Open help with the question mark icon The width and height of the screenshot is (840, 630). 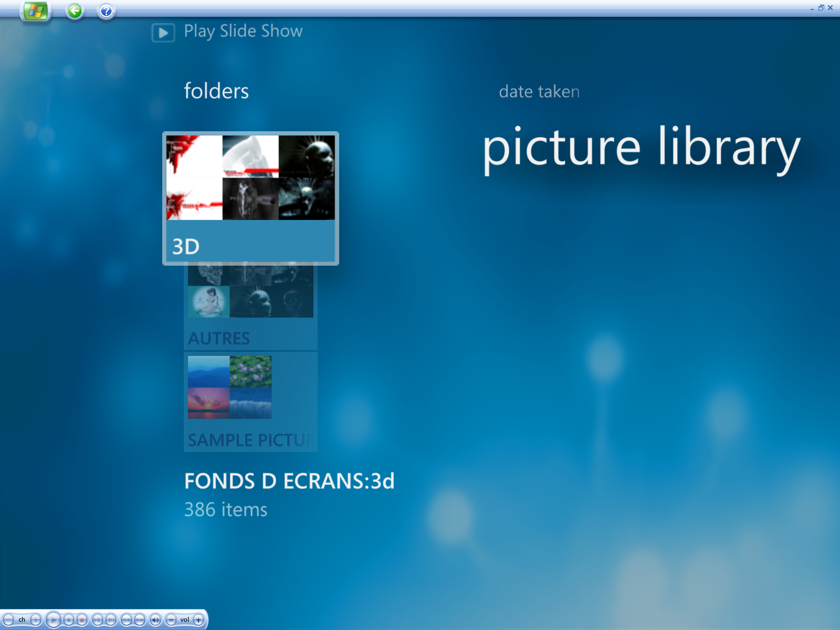[x=106, y=11]
